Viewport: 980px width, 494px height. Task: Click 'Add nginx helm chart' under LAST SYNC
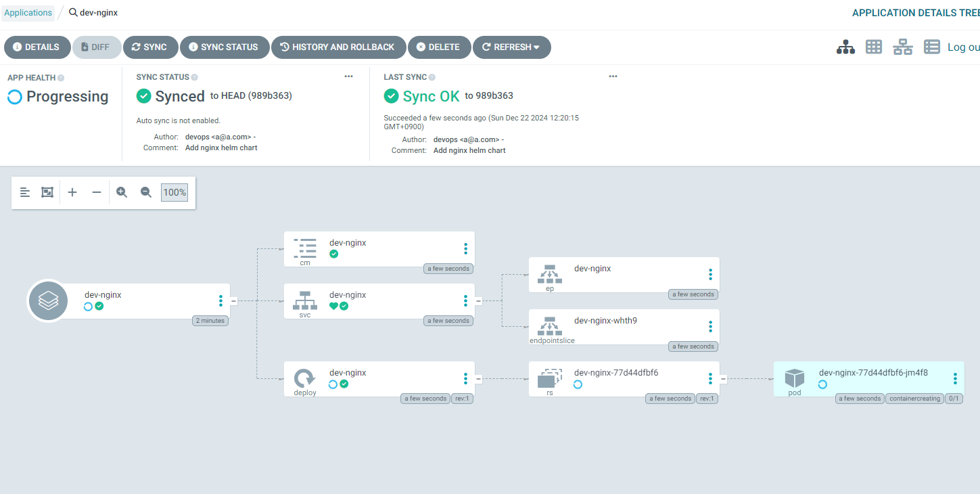pyautogui.click(x=469, y=150)
